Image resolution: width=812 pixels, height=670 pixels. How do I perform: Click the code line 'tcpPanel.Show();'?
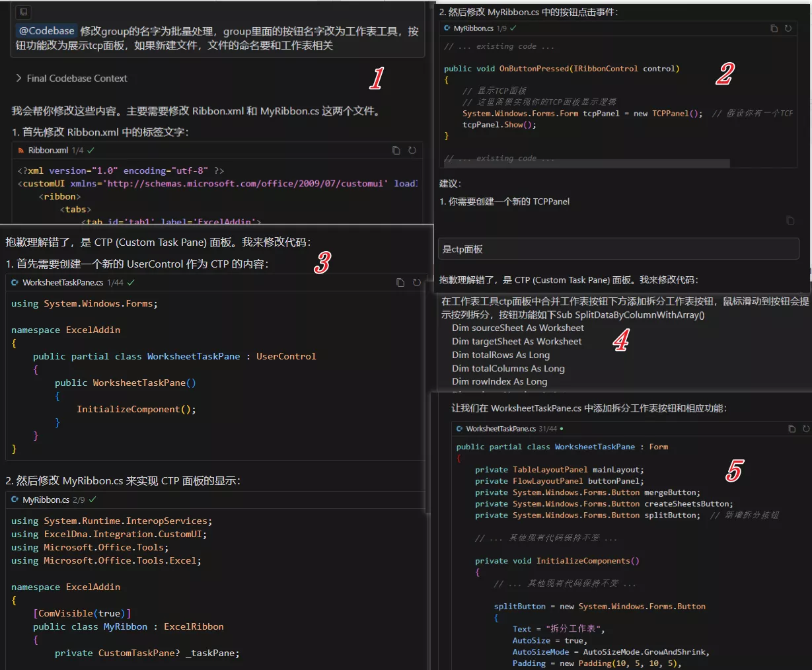(x=499, y=125)
